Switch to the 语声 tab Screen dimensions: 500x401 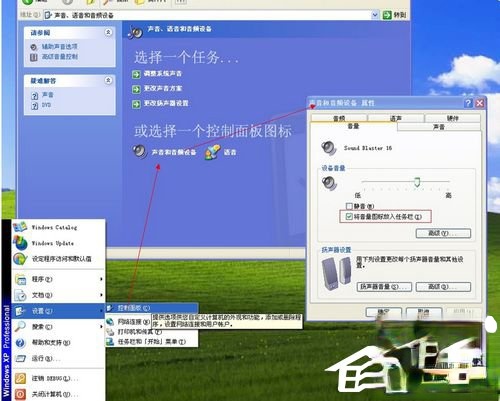[x=396, y=118]
